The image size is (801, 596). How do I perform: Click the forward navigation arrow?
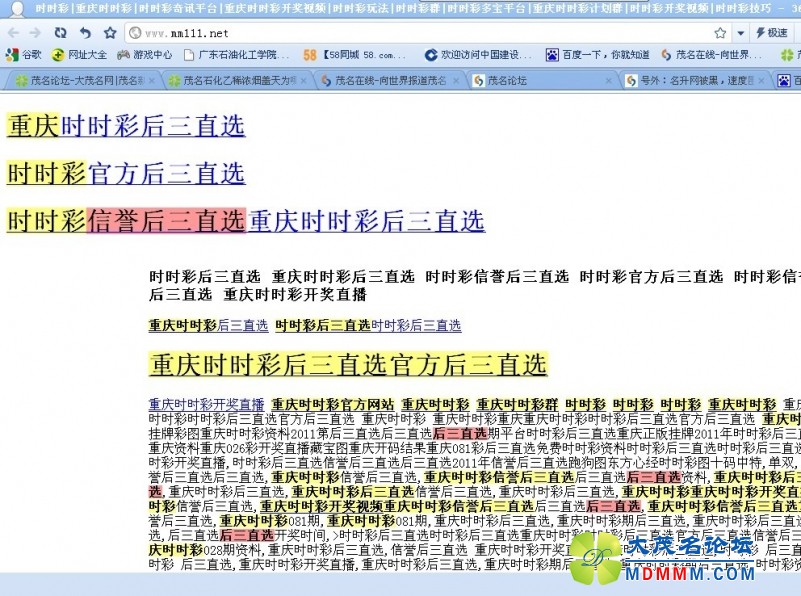[35, 33]
